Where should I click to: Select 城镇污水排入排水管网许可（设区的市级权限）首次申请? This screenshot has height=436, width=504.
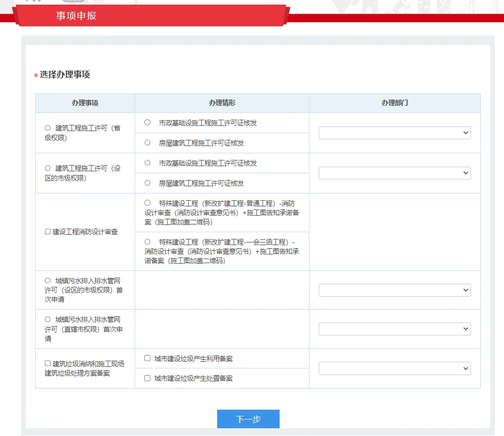point(48,281)
